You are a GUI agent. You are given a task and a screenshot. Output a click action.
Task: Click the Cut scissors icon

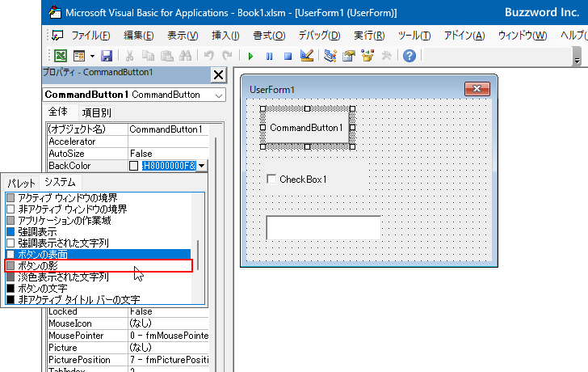coord(129,56)
